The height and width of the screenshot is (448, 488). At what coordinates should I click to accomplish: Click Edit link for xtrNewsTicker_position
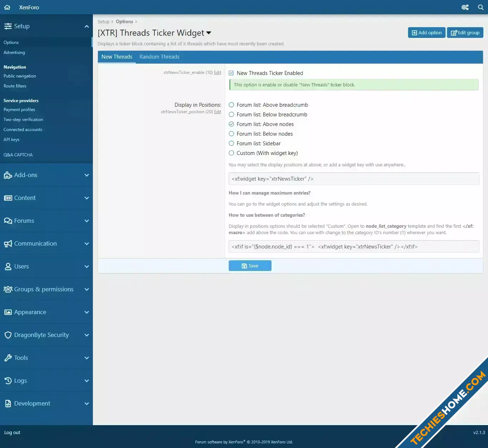coord(218,112)
